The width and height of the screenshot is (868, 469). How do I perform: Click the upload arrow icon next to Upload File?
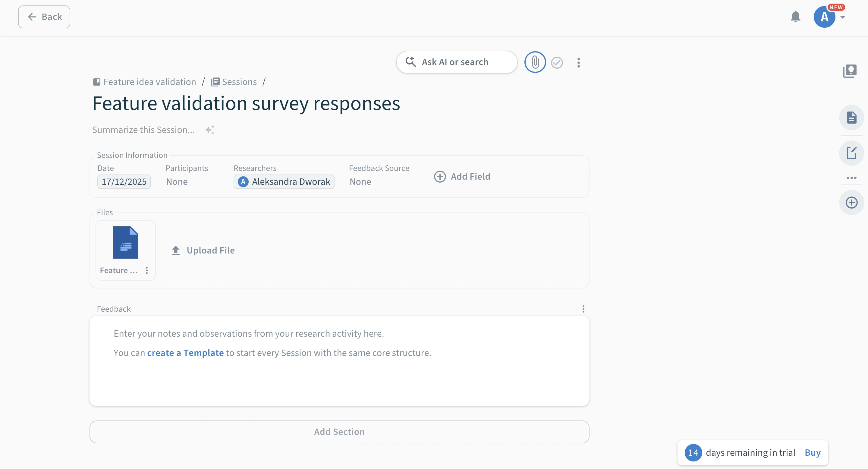(x=175, y=250)
